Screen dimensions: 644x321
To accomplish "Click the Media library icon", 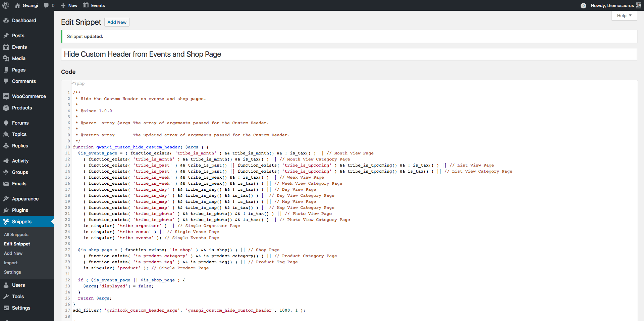I will coord(6,58).
